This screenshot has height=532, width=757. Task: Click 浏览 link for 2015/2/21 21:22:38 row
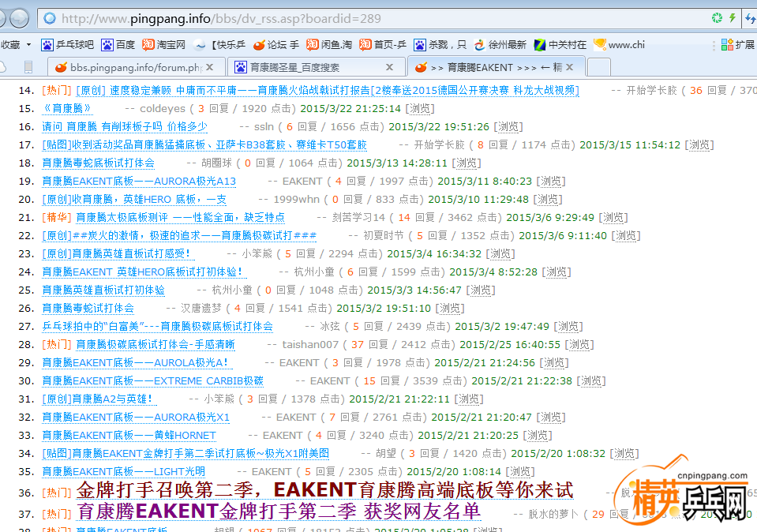pos(591,381)
